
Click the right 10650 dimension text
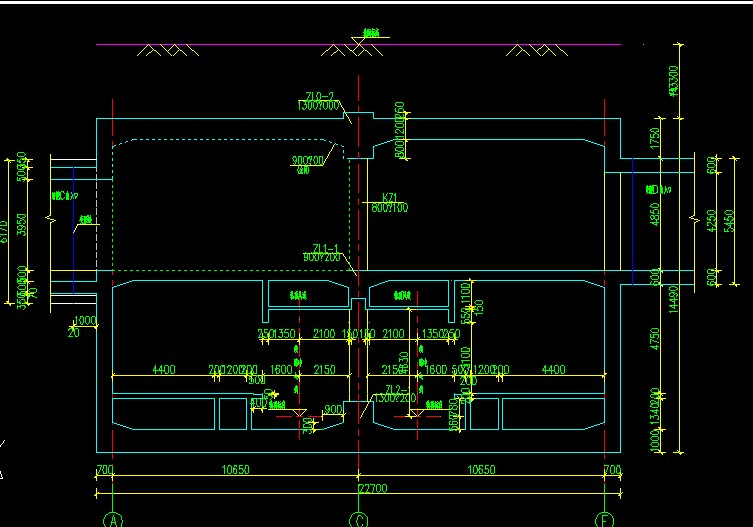pos(481,469)
